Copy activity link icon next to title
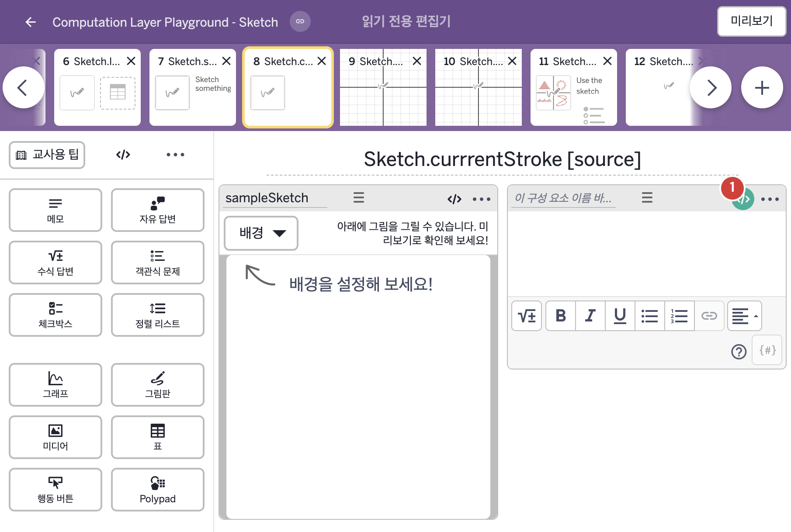This screenshot has height=532, width=791. (x=300, y=21)
